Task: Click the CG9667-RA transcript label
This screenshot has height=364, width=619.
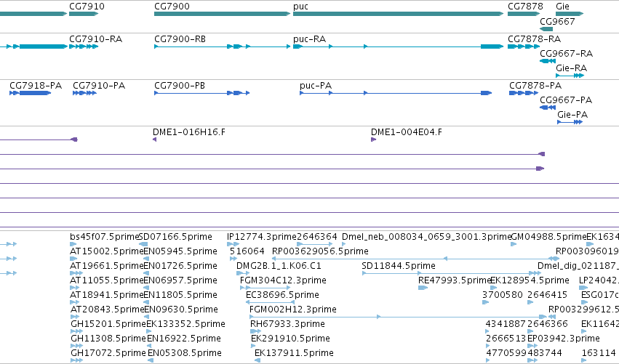Action: pos(566,54)
